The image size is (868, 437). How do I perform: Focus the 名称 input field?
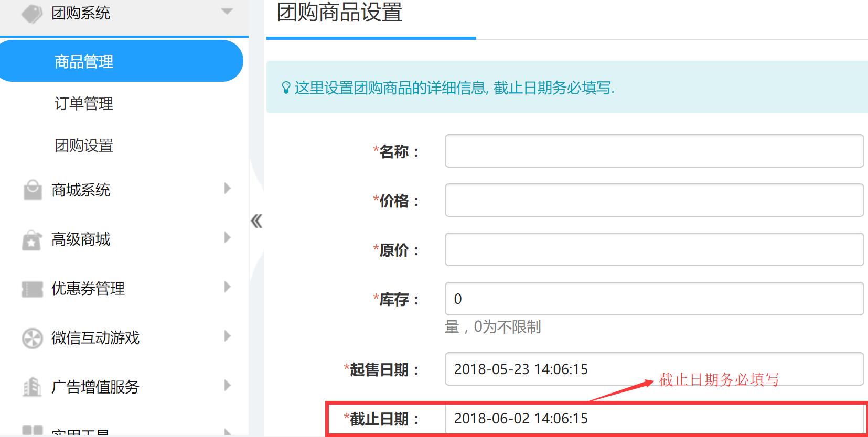(654, 151)
